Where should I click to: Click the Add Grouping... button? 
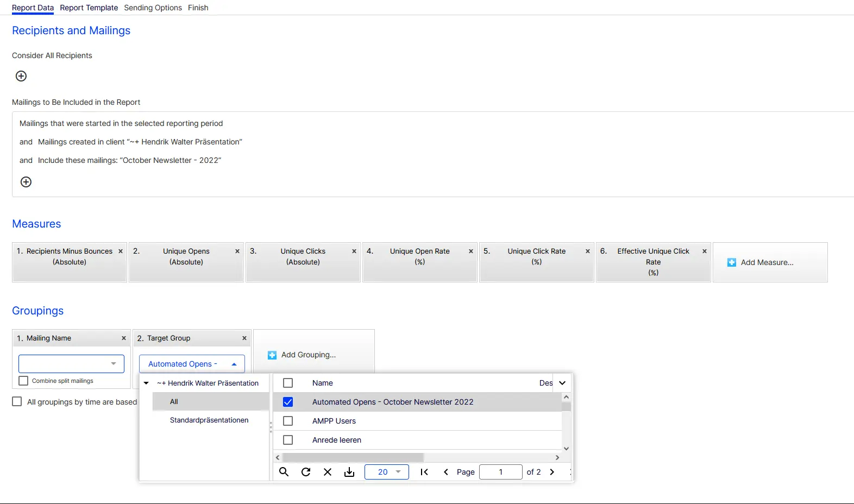coord(314,355)
